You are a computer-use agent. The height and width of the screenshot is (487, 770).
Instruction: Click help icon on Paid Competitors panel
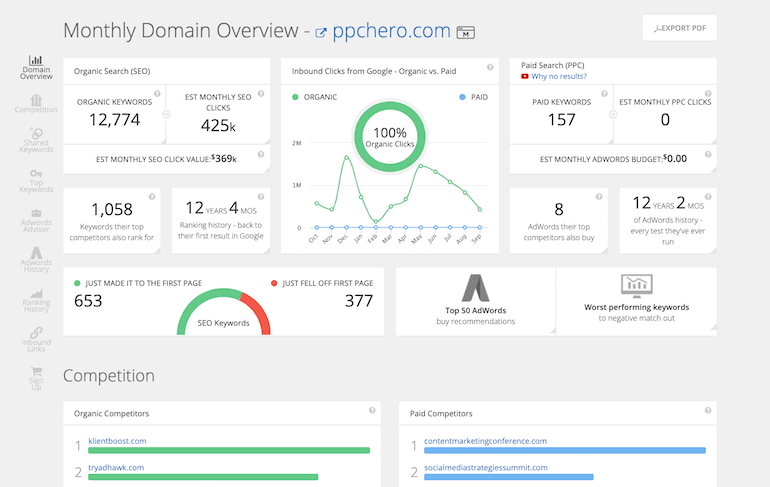[x=708, y=410]
